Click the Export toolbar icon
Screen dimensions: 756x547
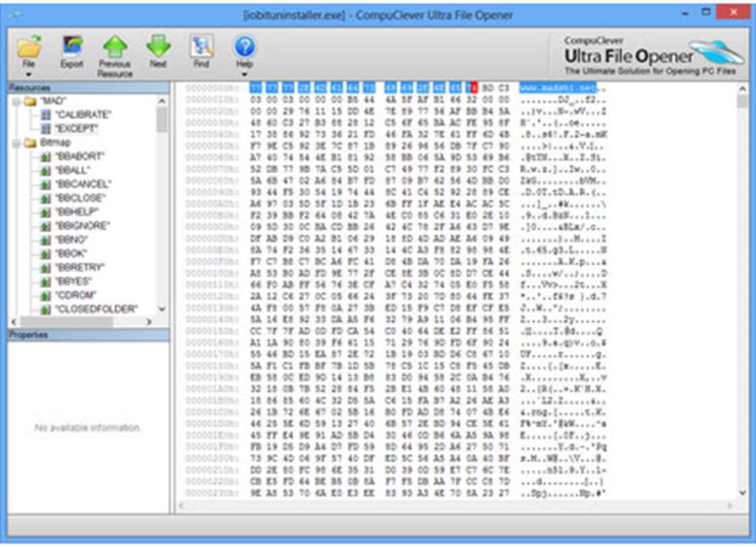[72, 47]
